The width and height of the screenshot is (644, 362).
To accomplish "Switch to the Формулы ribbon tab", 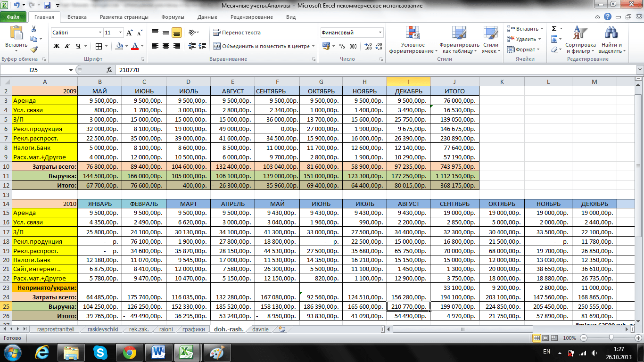I will 173,17.
